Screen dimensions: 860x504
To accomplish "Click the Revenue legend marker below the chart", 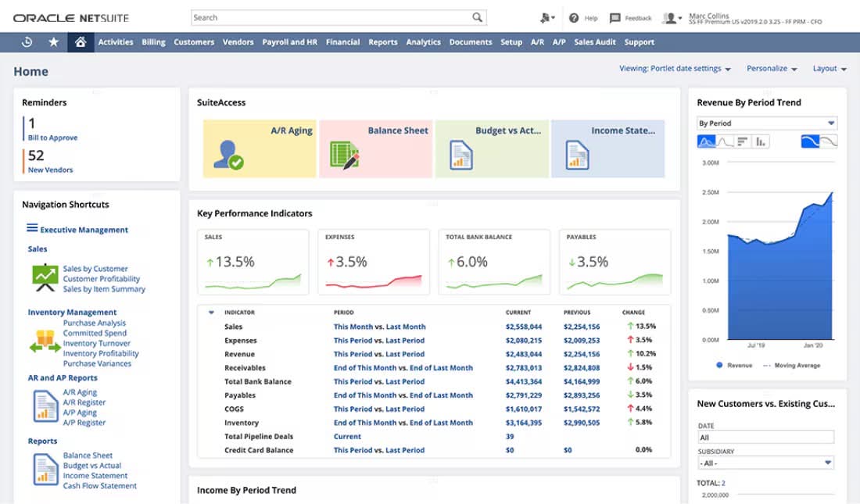I will 720,365.
